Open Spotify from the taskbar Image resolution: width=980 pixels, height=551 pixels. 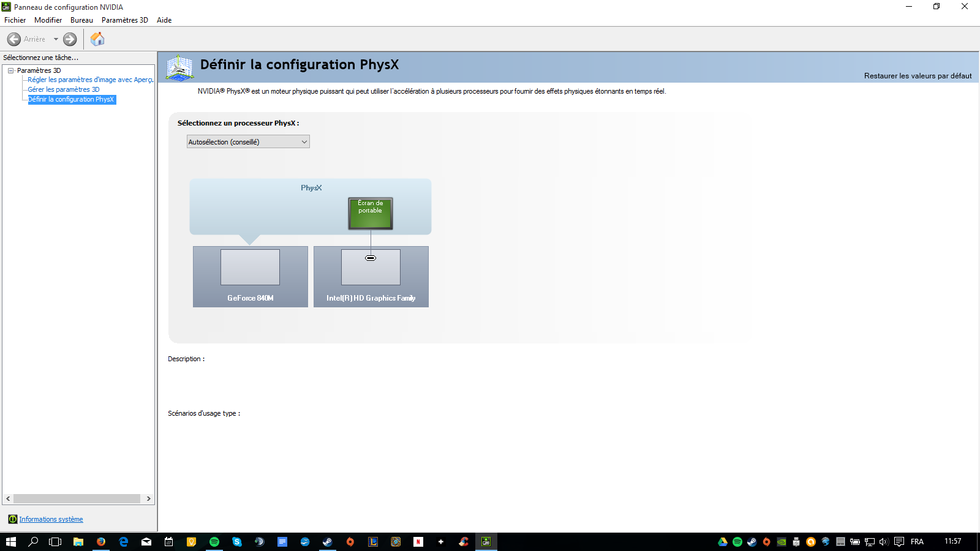click(x=214, y=542)
